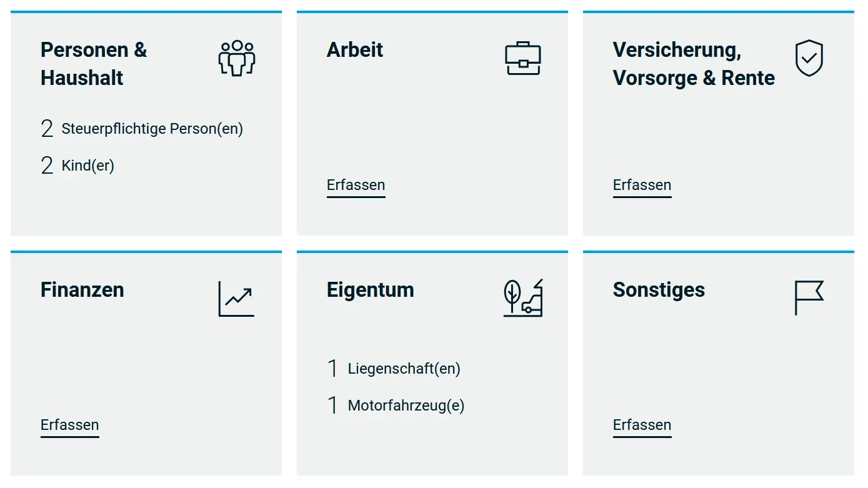Open the Personen & Haushalt heading
This screenshot has width=868, height=488.
(x=94, y=64)
